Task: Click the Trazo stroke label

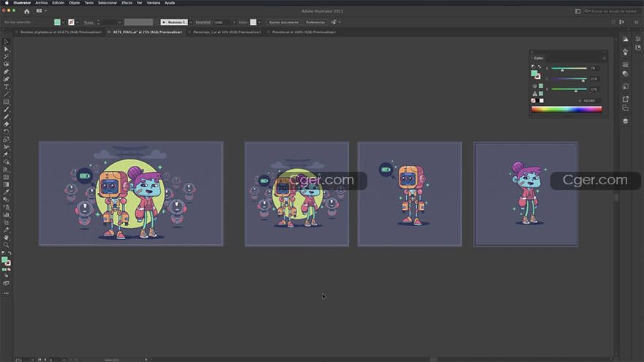Action: (89, 23)
